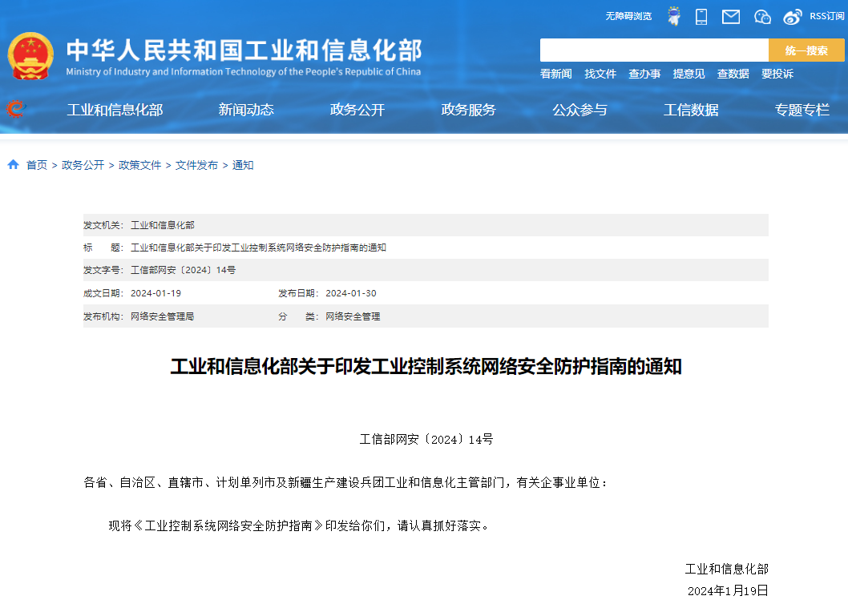
Task: Click the 无障碍浏览 accessibility link
Action: [628, 16]
